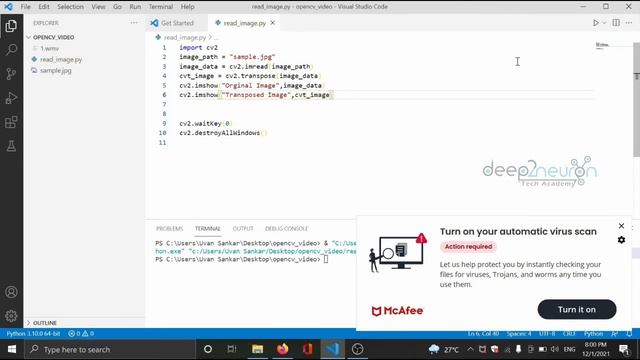Viewport: 640px width, 360px height.
Task: Switch to the TERMINAL panel tab
Action: (207, 229)
